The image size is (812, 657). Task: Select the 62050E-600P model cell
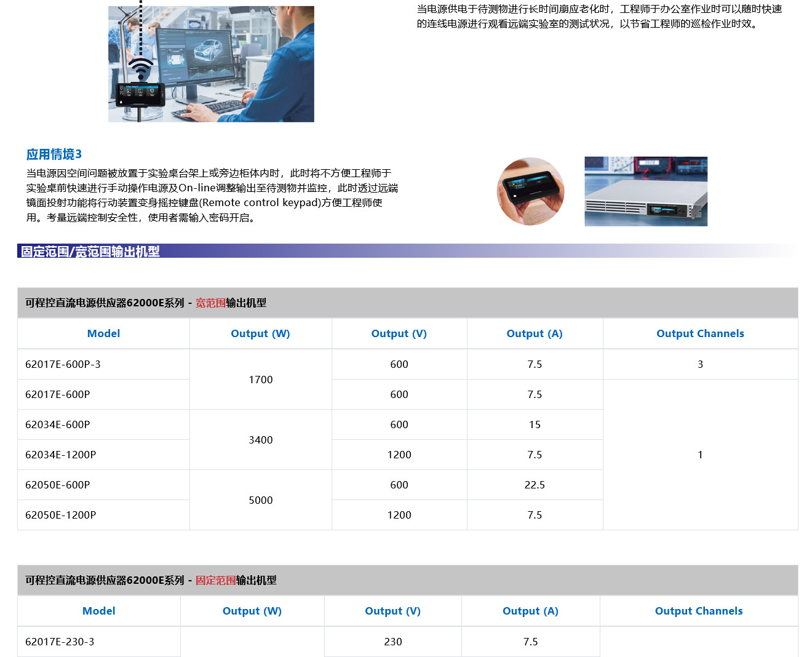(58, 485)
